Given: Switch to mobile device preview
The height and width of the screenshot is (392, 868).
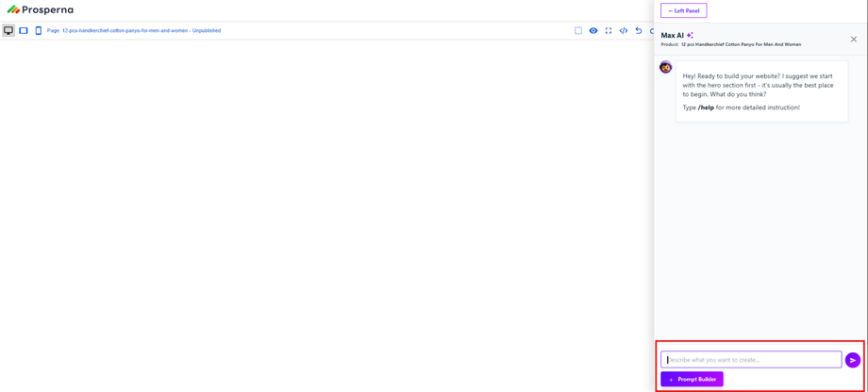Looking at the screenshot, I should pyautogui.click(x=38, y=30).
